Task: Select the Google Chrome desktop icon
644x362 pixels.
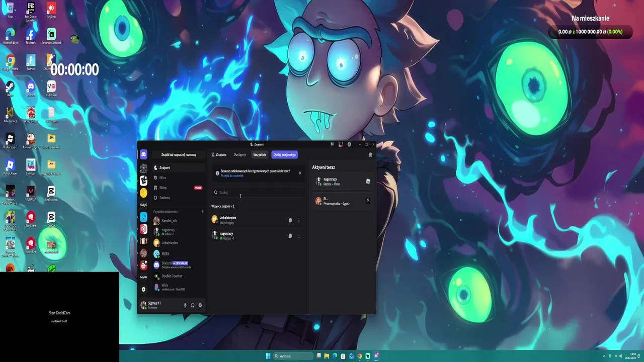Action: click(x=10, y=63)
